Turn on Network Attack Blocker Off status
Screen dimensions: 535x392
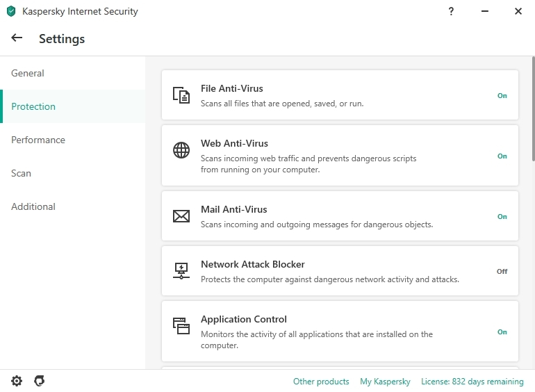tap(502, 272)
